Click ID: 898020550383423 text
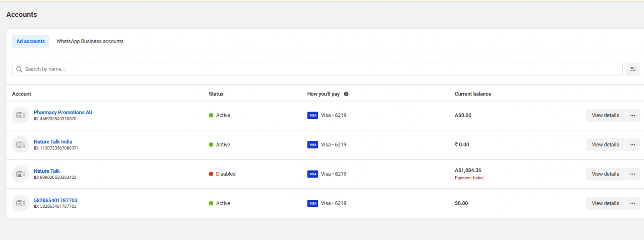The width and height of the screenshot is (644, 240). (55, 178)
